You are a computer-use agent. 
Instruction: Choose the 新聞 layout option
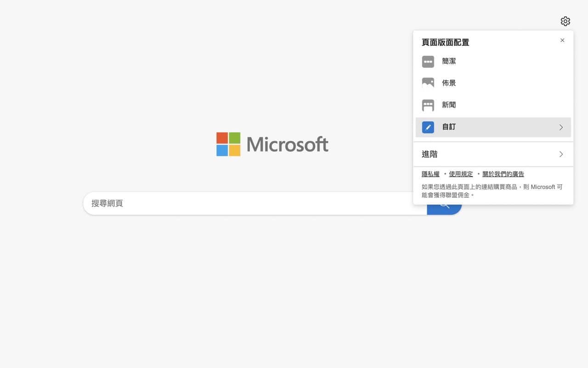(493, 105)
